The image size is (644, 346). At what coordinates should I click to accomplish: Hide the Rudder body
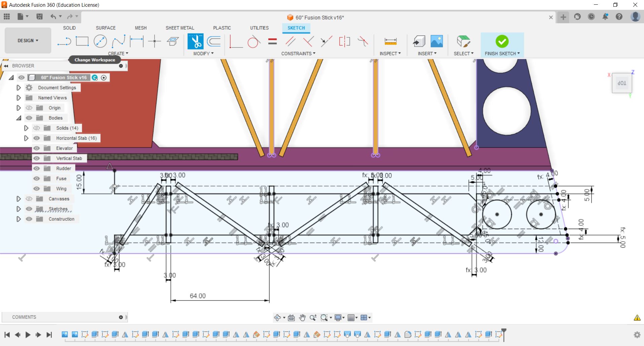coord(37,168)
